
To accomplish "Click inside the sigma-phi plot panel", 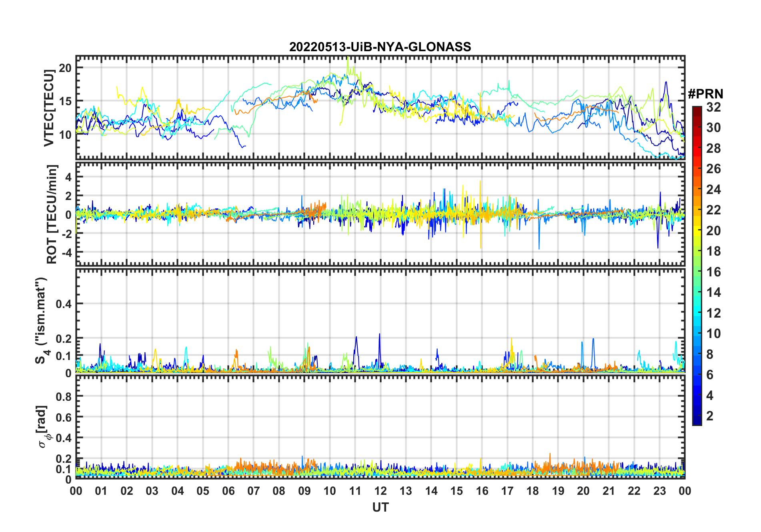I will pos(380,427).
